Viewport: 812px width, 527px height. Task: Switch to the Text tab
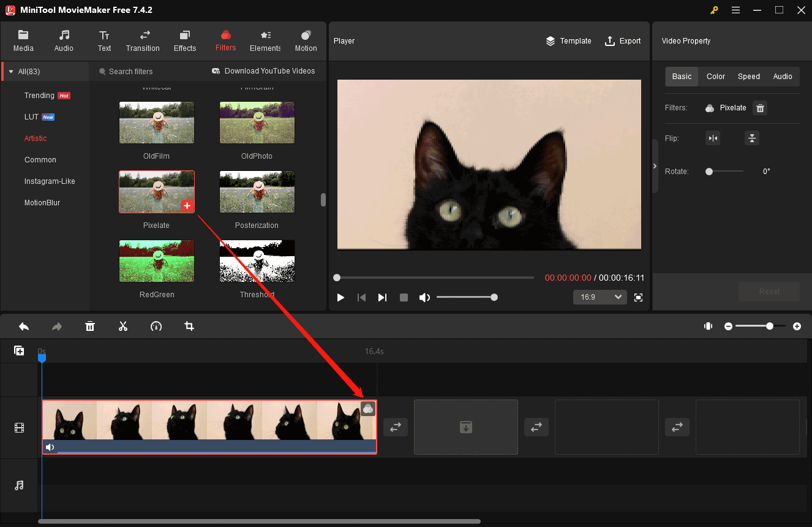click(x=105, y=41)
